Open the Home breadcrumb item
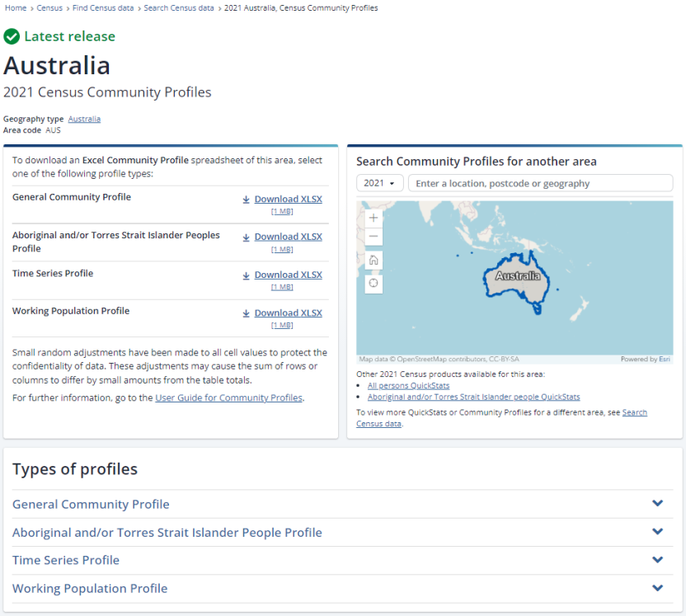The height and width of the screenshot is (616, 686). (x=15, y=7)
